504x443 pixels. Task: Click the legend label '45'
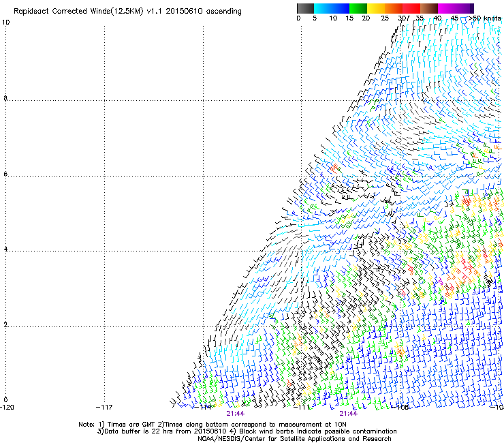454,18
